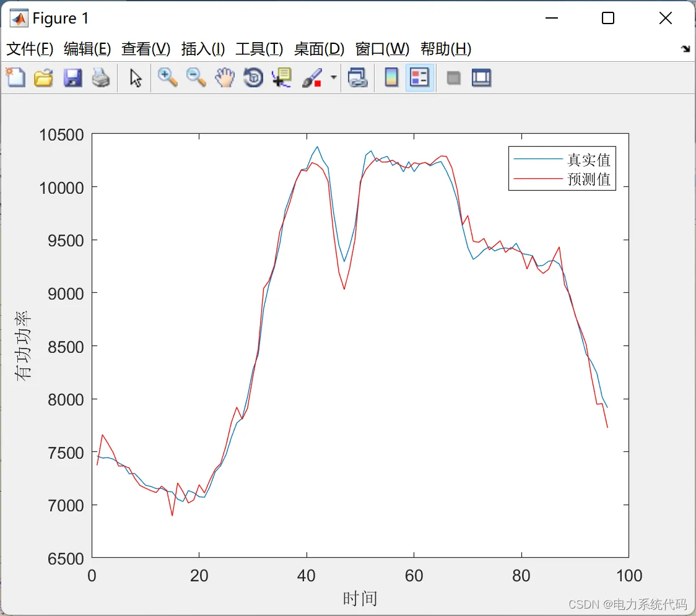Minimize the Figure 1 window
Viewport: 696px width, 616px height.
pyautogui.click(x=551, y=18)
